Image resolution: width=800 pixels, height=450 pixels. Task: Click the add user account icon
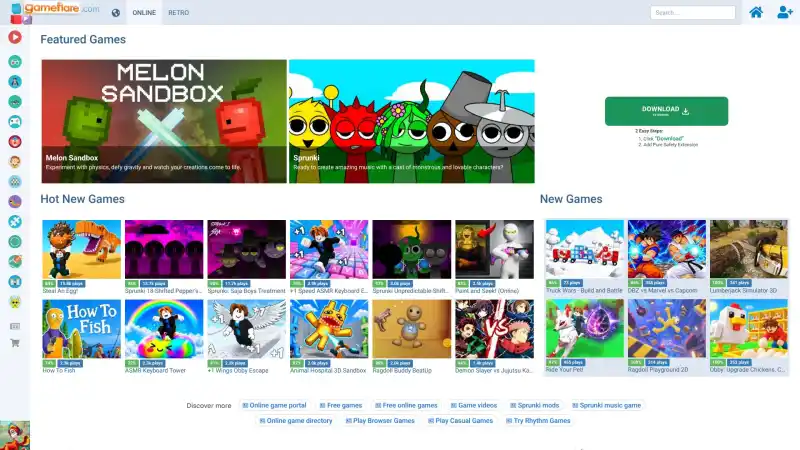click(x=785, y=12)
